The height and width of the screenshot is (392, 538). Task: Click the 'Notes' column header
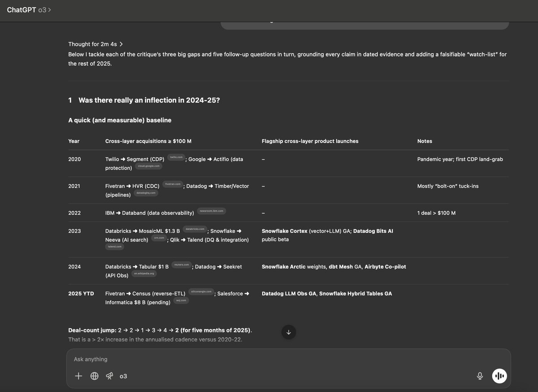(425, 141)
